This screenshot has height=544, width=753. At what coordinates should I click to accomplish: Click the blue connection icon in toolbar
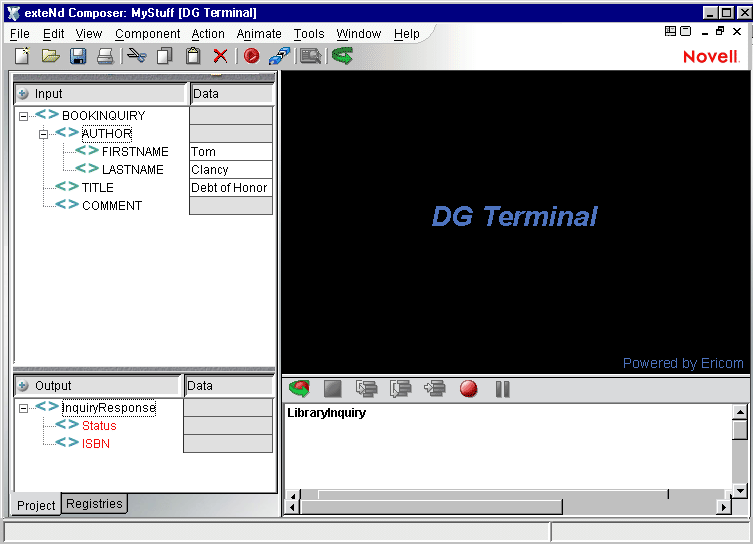(279, 56)
